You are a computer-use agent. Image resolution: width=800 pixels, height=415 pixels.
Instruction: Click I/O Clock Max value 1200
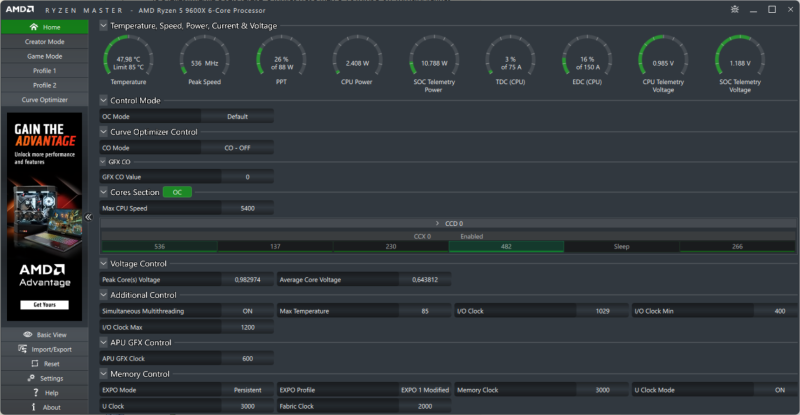[247, 327]
